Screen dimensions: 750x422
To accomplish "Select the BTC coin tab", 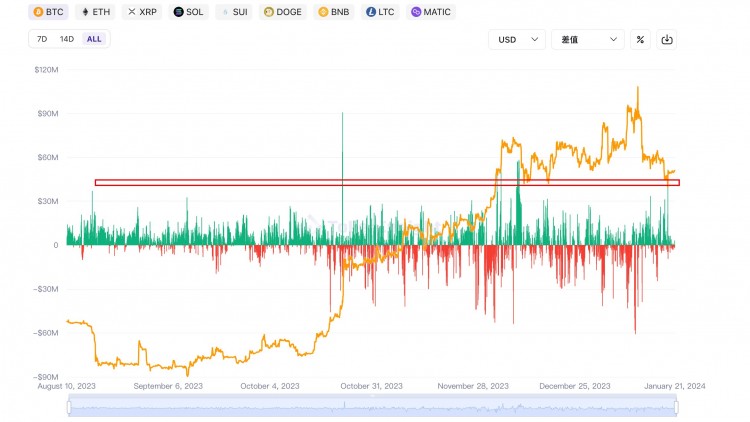I will pyautogui.click(x=48, y=12).
